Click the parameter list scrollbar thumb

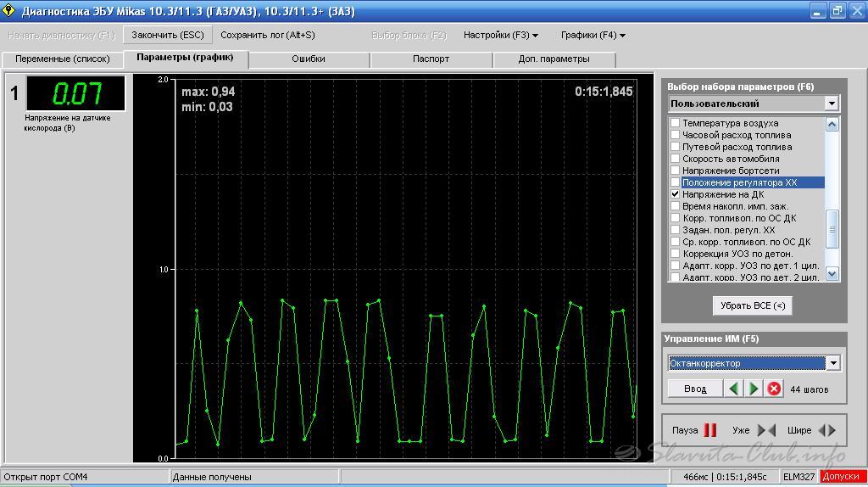tap(832, 229)
